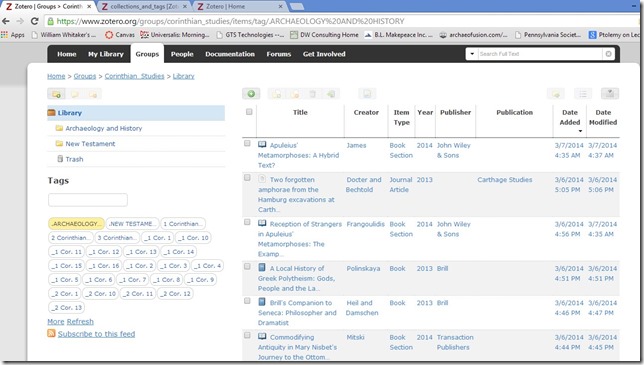Screen dimensions: 644x365
Task: Click the Refresh tags link
Action: (x=80, y=321)
